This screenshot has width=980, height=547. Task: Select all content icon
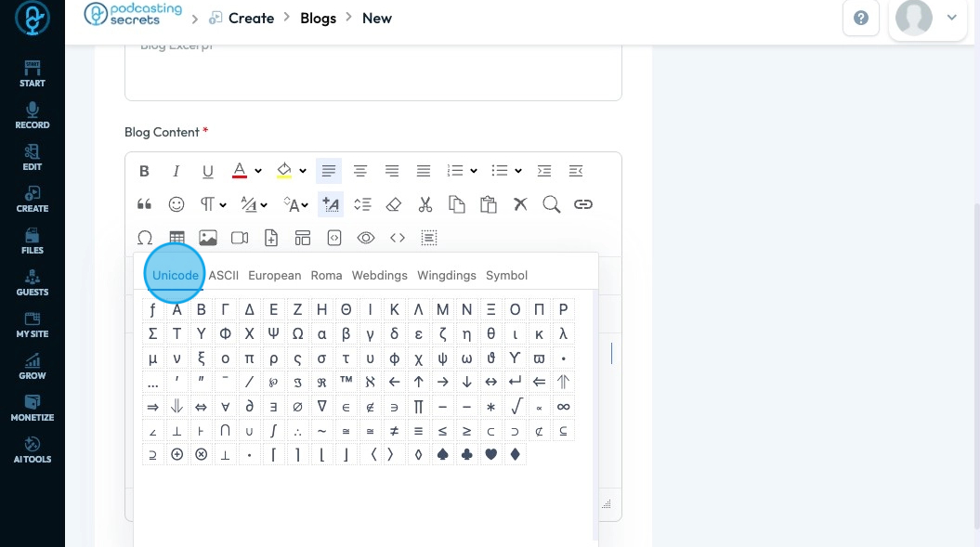429,238
